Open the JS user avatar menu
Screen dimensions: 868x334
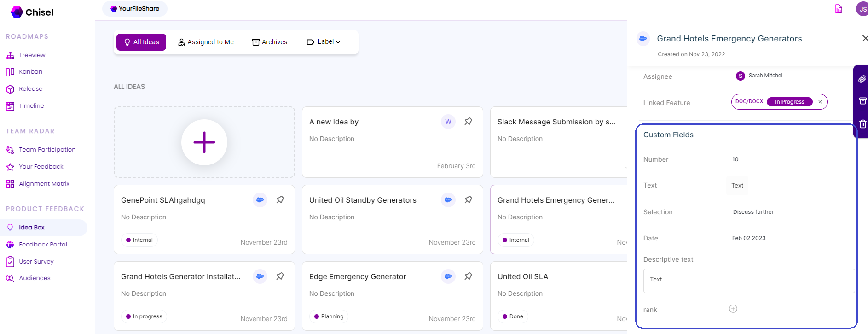click(x=862, y=9)
